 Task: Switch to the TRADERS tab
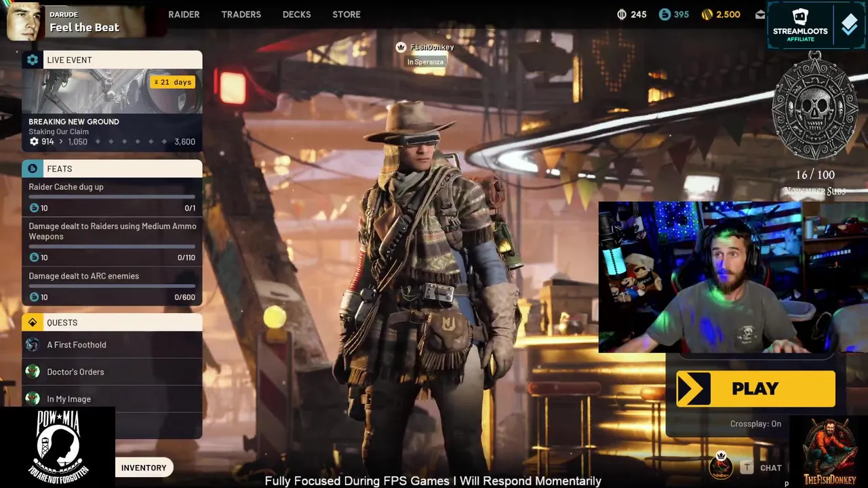coord(241,14)
